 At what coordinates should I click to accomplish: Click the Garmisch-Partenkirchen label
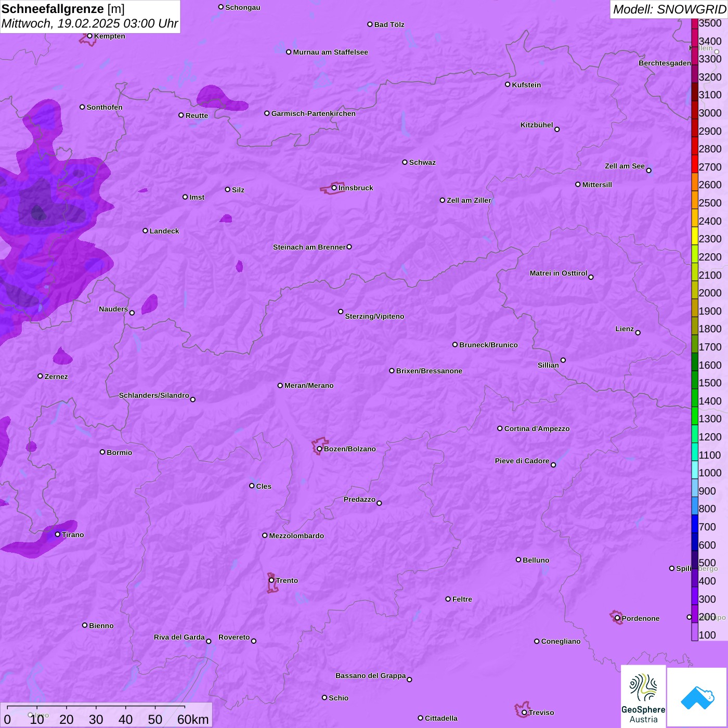[x=314, y=113]
